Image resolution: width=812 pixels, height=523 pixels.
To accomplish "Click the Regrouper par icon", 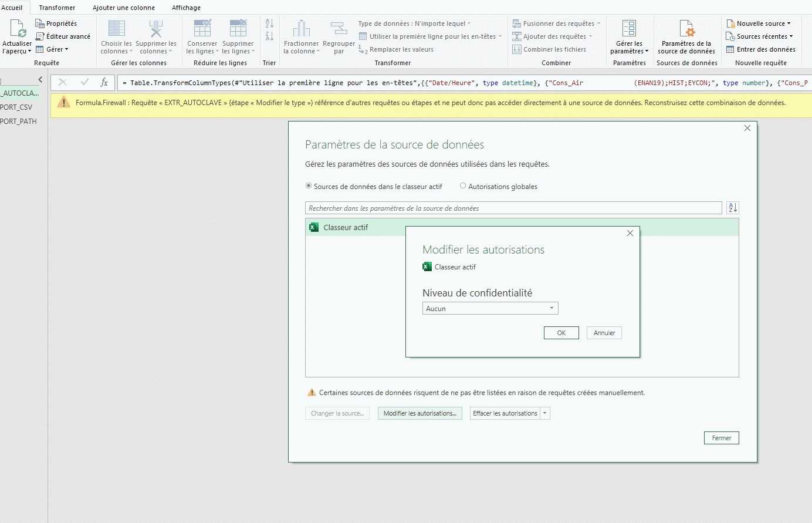I will (339, 29).
